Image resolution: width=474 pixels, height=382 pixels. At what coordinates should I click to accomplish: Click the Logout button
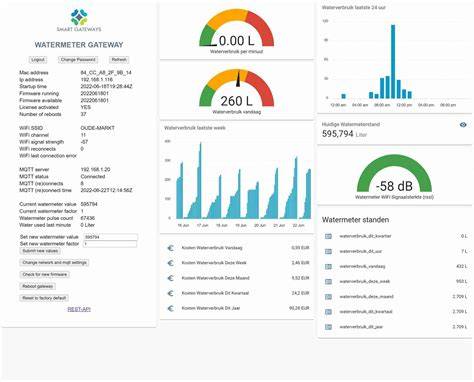38,60
